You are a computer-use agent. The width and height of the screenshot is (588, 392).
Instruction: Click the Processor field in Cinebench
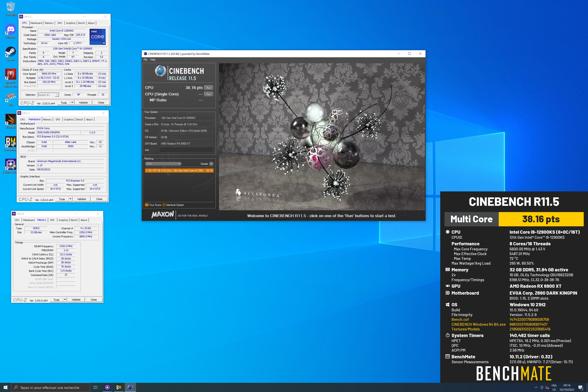coord(186,118)
